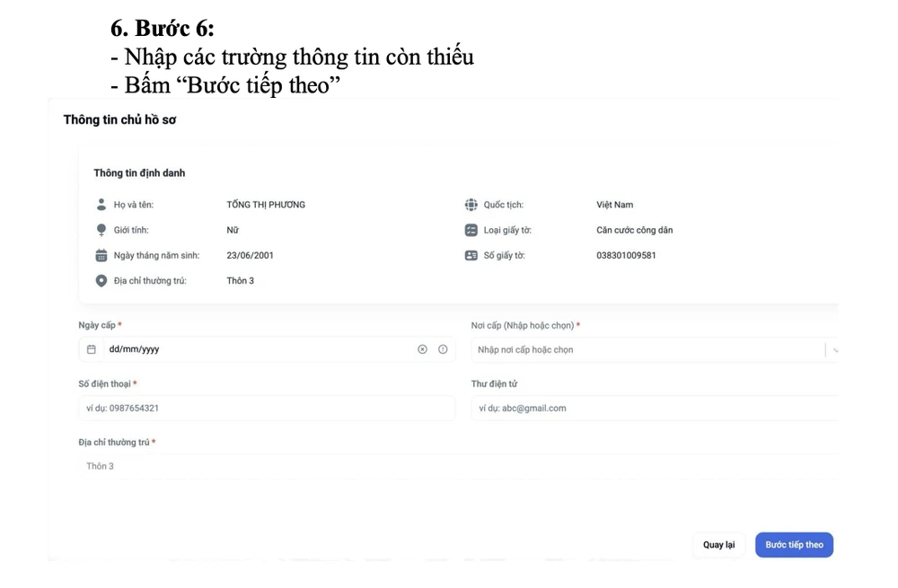Click the Địa chỉ thường trú input showing Thôn 3
The width and height of the screenshot is (898, 588).
[449, 467]
